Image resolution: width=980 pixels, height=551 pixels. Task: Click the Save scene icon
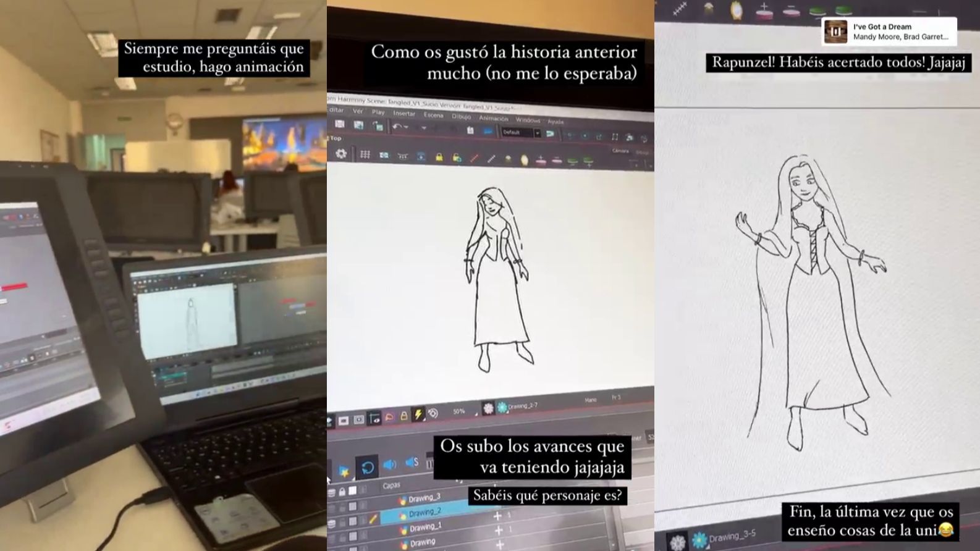[340, 124]
